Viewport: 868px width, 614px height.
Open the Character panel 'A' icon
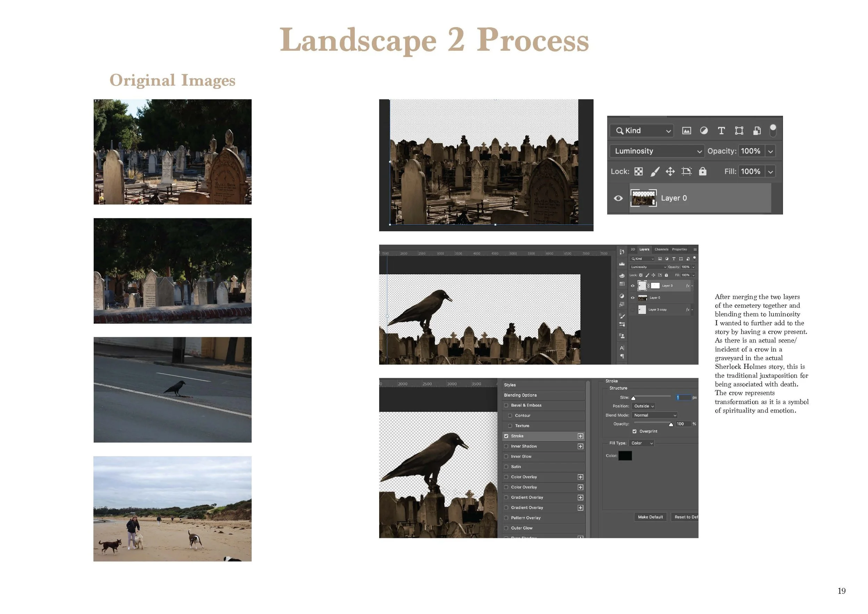622,348
